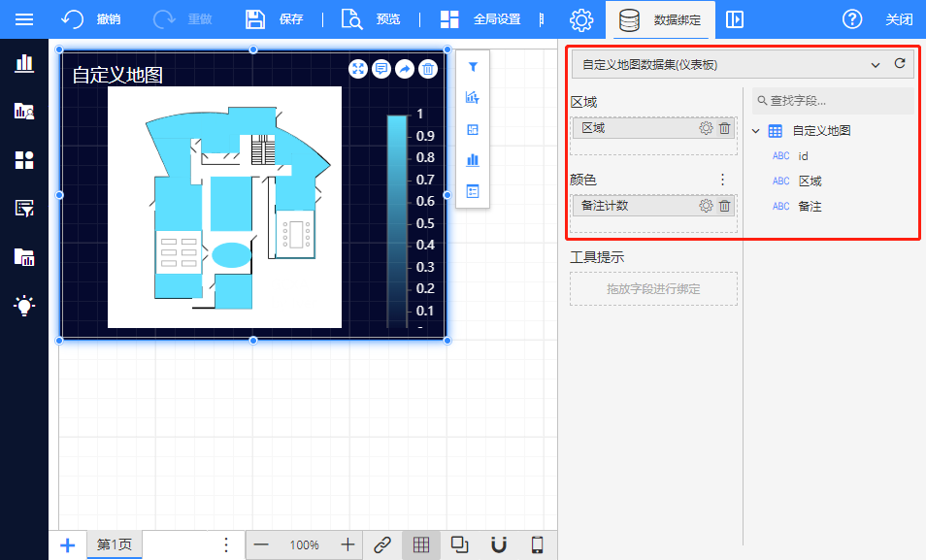Maximize the custom map chart with the expand icon
926x560 pixels.
pos(358,69)
